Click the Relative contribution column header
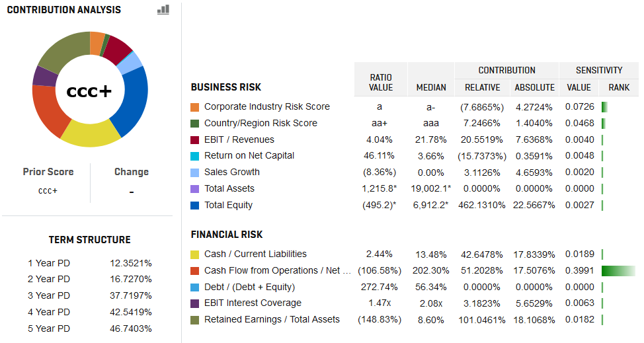 482,87
